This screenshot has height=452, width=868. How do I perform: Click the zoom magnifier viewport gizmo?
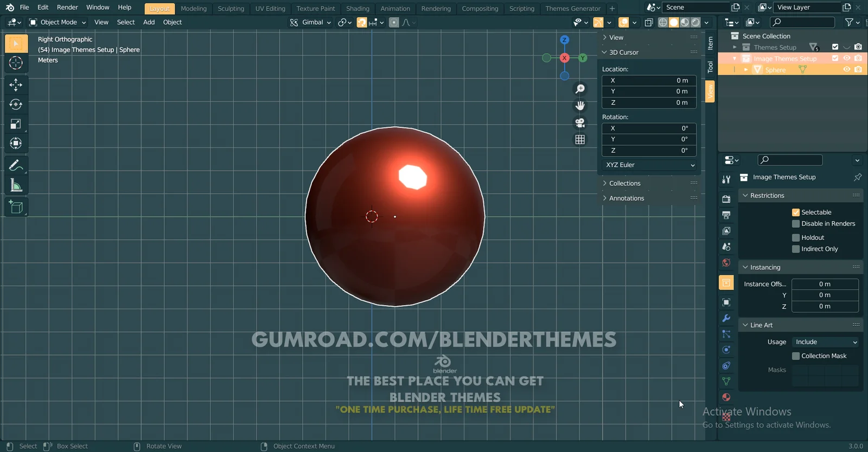580,89
